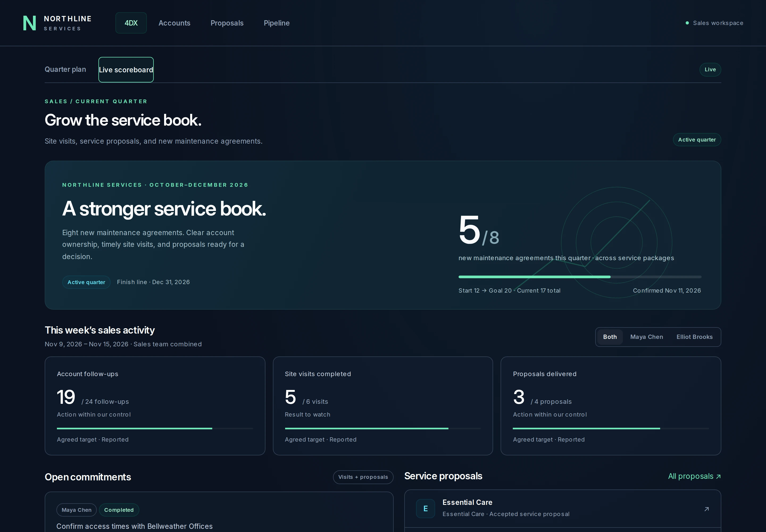Click the "Service proposals" section heading

pyautogui.click(x=443, y=476)
